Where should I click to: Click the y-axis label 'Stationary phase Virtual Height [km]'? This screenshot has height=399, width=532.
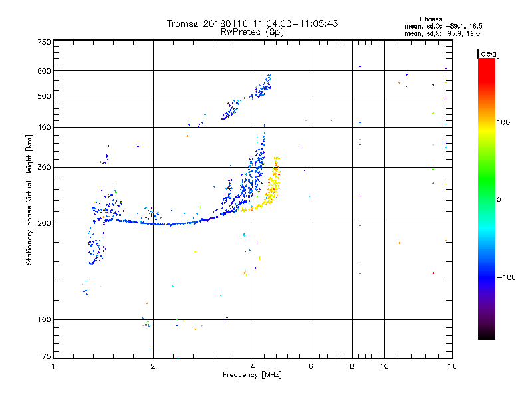coord(29,199)
